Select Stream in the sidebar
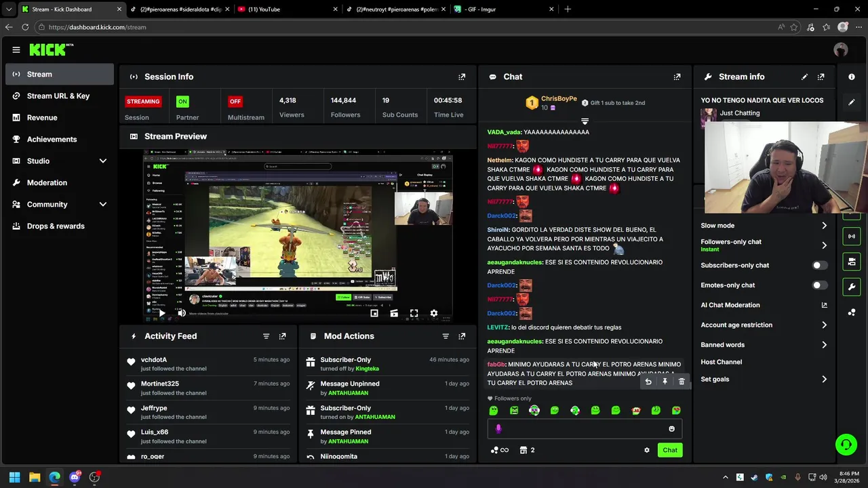Viewport: 868px width, 488px height. click(x=60, y=74)
